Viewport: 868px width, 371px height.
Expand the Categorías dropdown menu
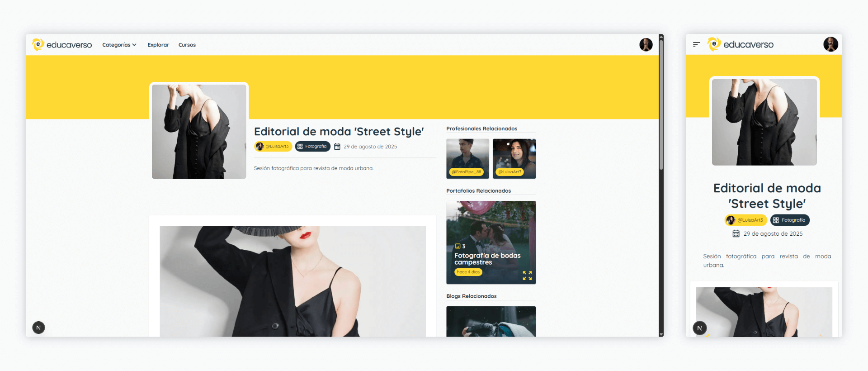[x=119, y=45]
